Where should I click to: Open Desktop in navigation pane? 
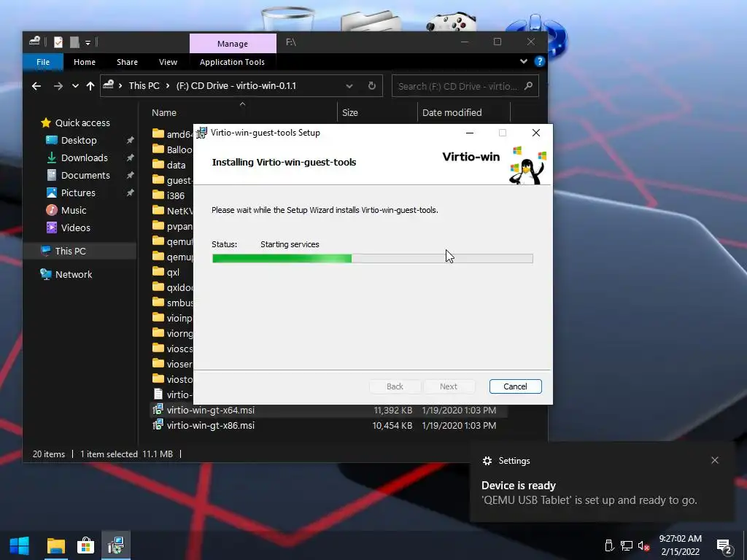point(79,141)
